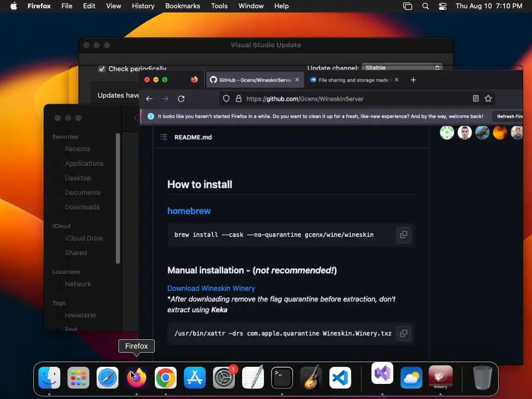The image size is (532, 399).
Task: Open the Window menu
Action: click(x=251, y=6)
